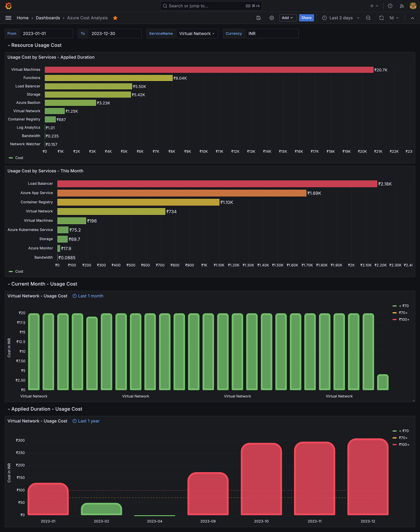Click the 2023-09 bar

208,494
